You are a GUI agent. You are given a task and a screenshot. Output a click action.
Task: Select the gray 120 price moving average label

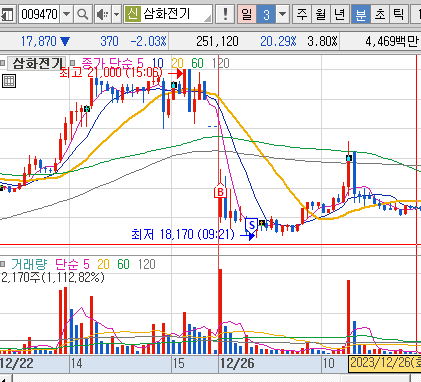click(220, 63)
